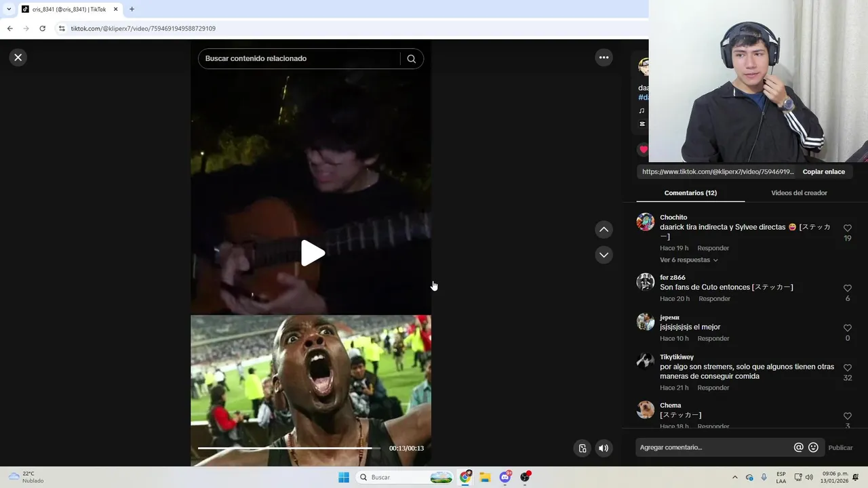This screenshot has width=868, height=488.
Task: Open cloud sync icon in system tray
Action: (749, 477)
